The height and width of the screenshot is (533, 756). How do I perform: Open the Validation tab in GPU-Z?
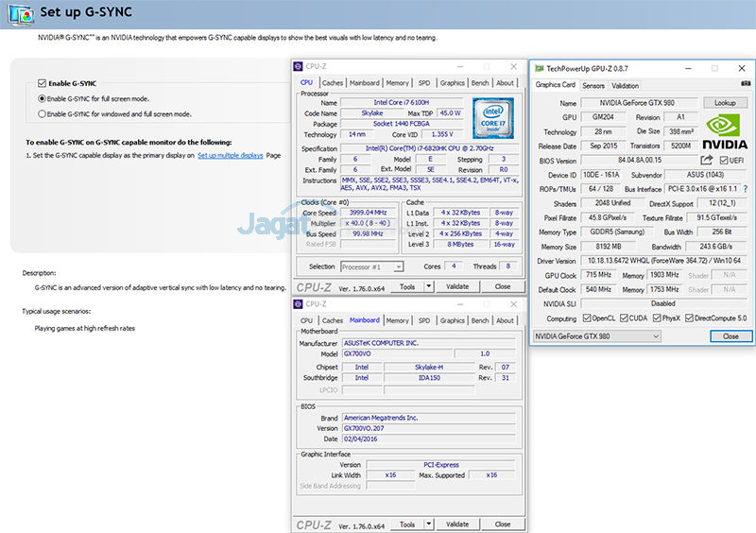point(626,85)
